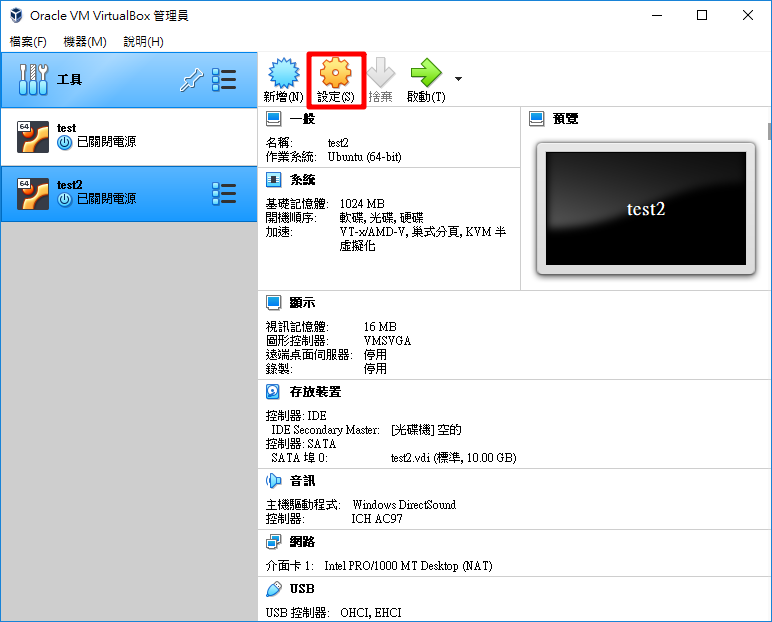Image resolution: width=772 pixels, height=622 pixels.
Task: Click the 新增(N) toolbar icon
Action: 284,75
